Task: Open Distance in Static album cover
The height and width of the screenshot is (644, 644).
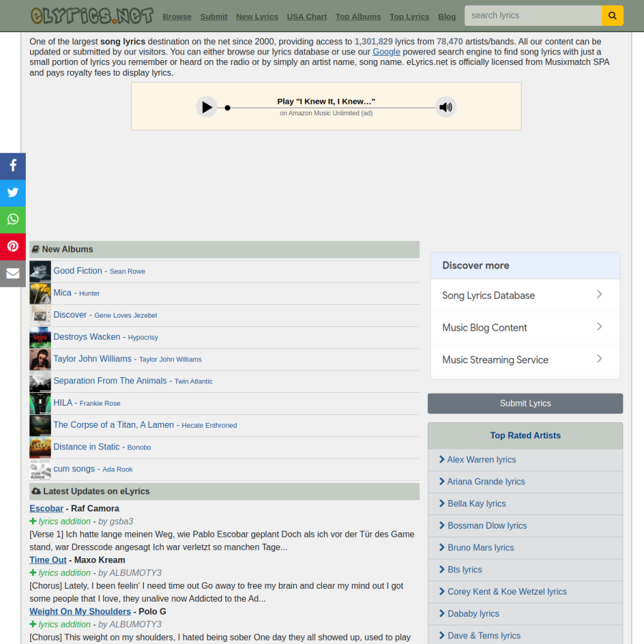Action: tap(40, 447)
